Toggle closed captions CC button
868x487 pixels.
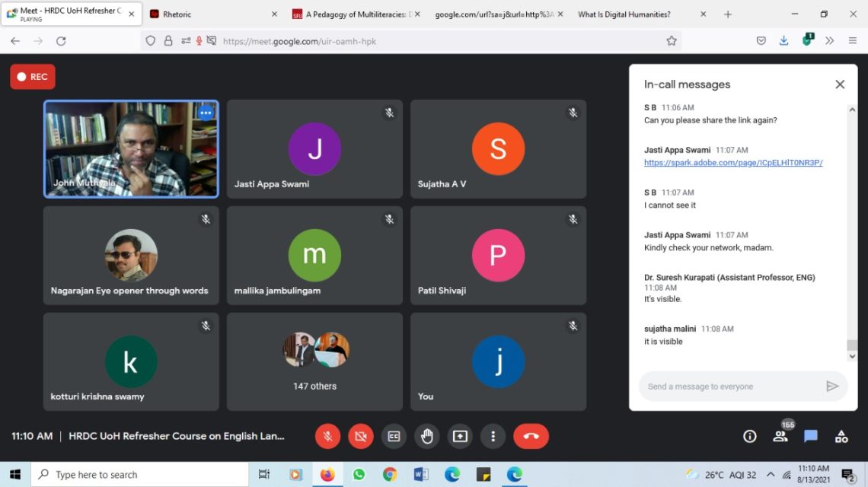(394, 436)
